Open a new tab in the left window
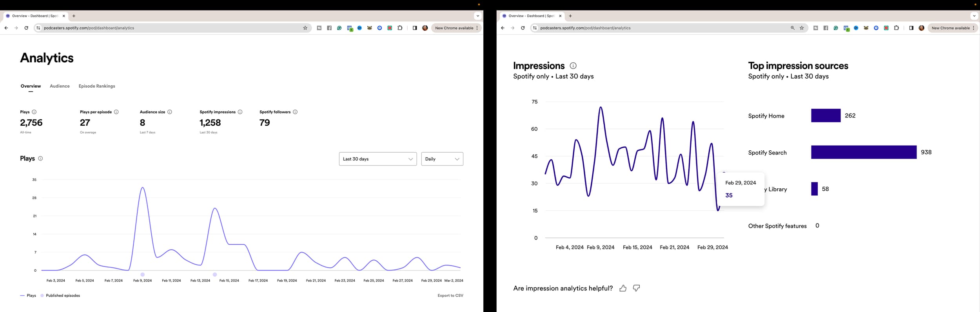Image resolution: width=980 pixels, height=312 pixels. [74, 16]
